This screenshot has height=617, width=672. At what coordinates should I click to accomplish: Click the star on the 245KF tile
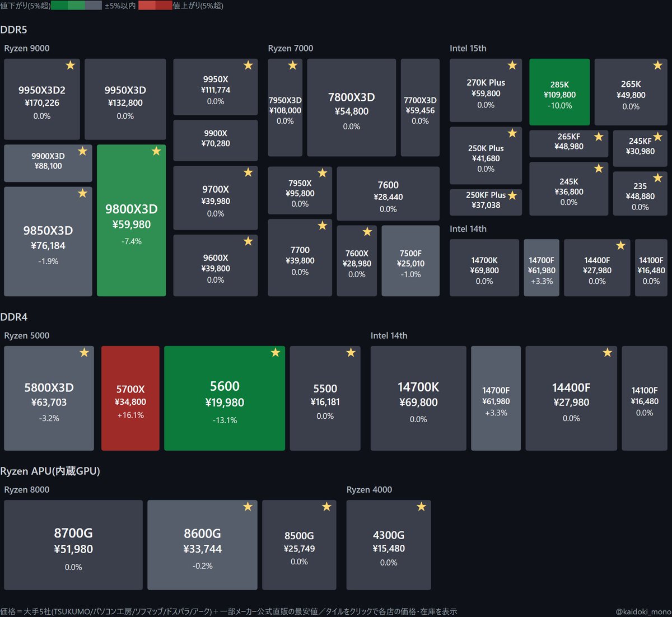[657, 137]
